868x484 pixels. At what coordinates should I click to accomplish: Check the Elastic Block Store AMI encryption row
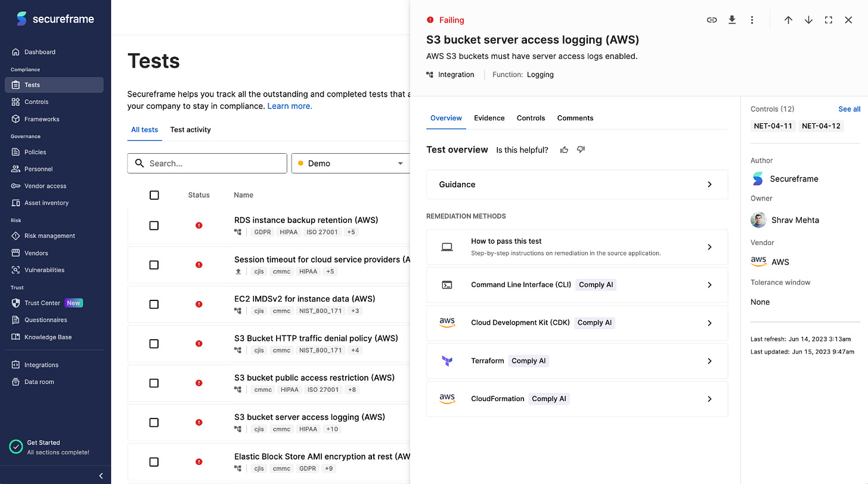coord(154,461)
